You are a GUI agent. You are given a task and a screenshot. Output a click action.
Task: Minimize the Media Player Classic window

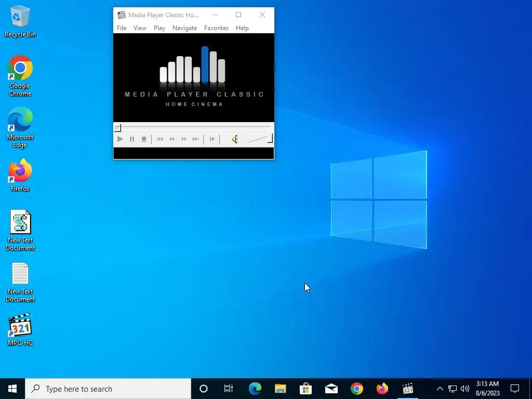coord(215,15)
